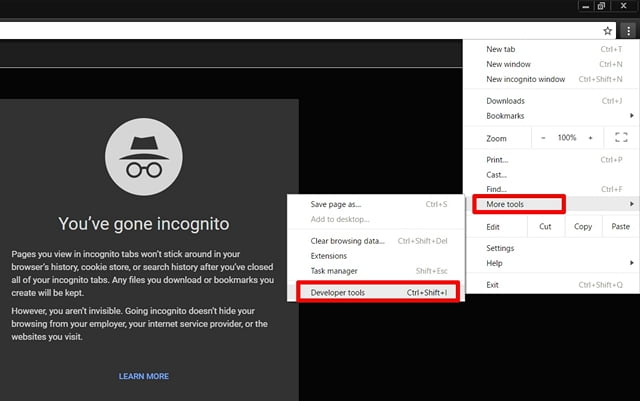Screen dimensions: 640x401
Task: Decrease zoom with the minus button
Action: click(x=543, y=138)
